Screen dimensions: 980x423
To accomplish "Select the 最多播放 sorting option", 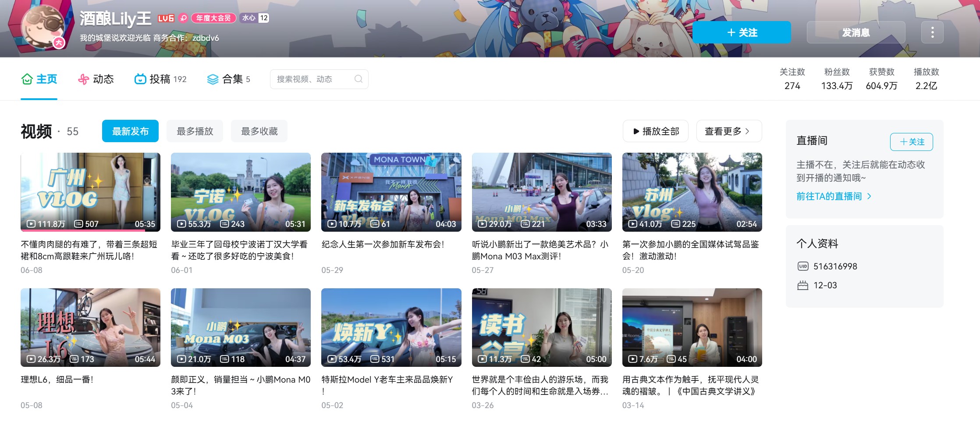I will tap(195, 131).
